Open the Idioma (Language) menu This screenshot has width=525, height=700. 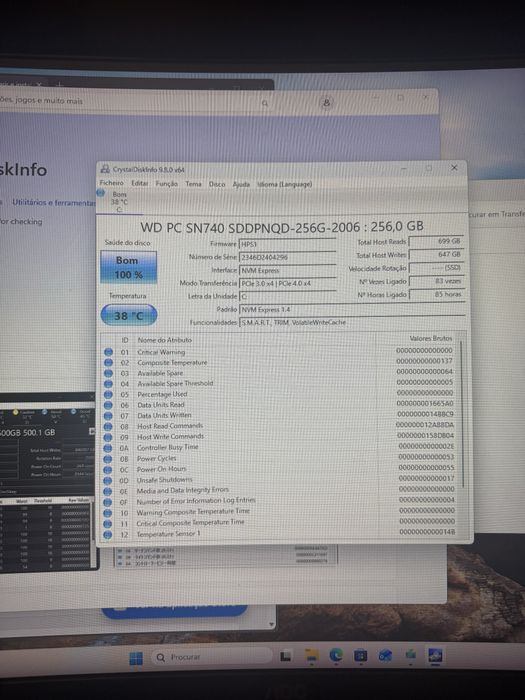click(x=285, y=184)
